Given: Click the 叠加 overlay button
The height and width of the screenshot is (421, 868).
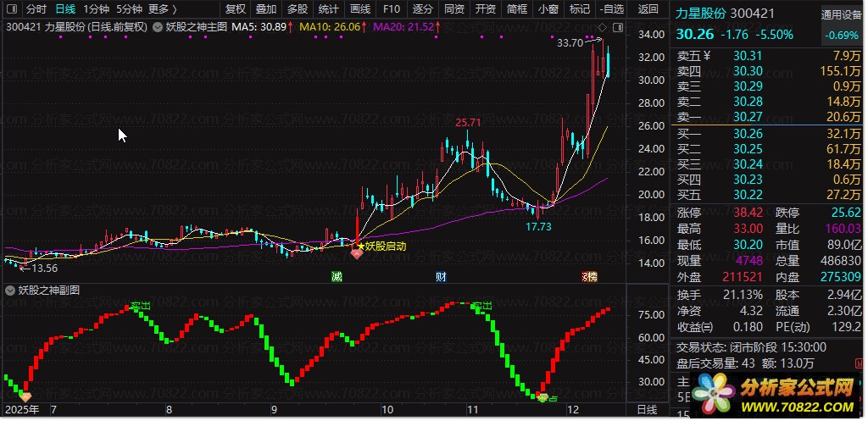Looking at the screenshot, I should pyautogui.click(x=266, y=8).
